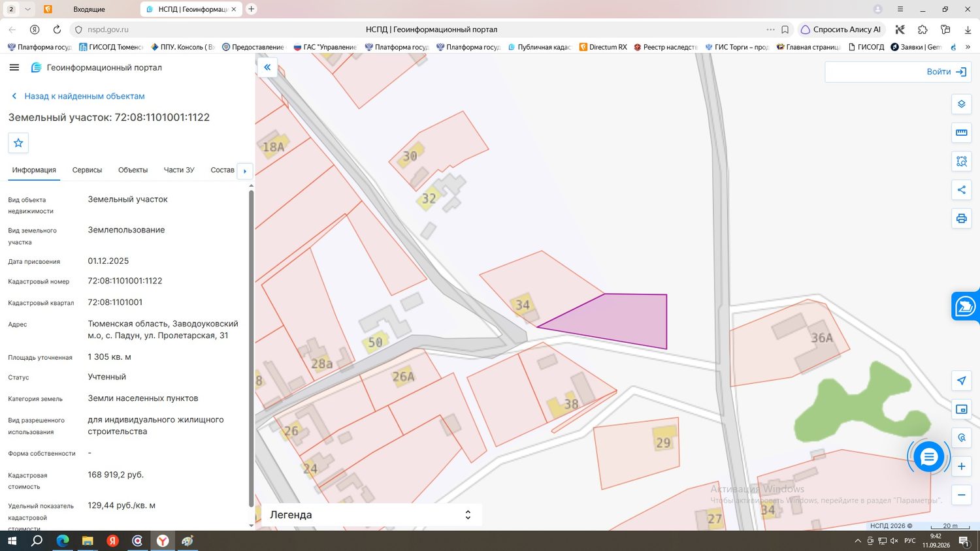Screen dimensions: 980x551
Task: Activate the area search tool
Action: [x=961, y=161]
